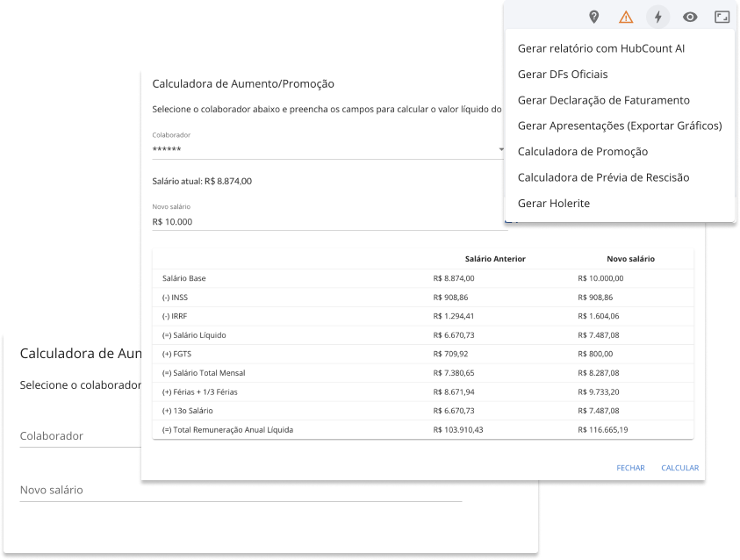Click the (+) 13o Salário row label

[x=188, y=411]
